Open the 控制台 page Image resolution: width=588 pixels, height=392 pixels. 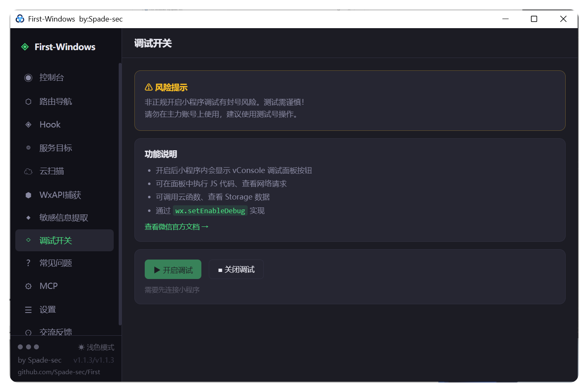point(65,77)
